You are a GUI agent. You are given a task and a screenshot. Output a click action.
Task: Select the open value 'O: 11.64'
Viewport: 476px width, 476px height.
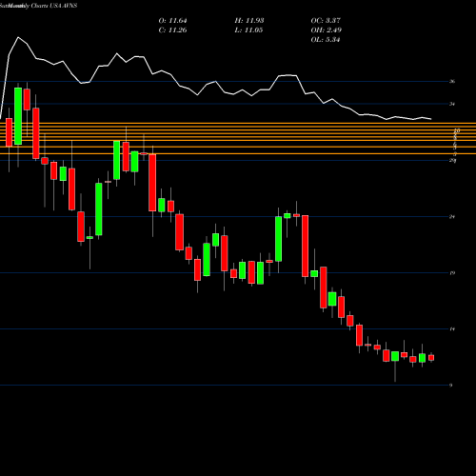(x=172, y=21)
